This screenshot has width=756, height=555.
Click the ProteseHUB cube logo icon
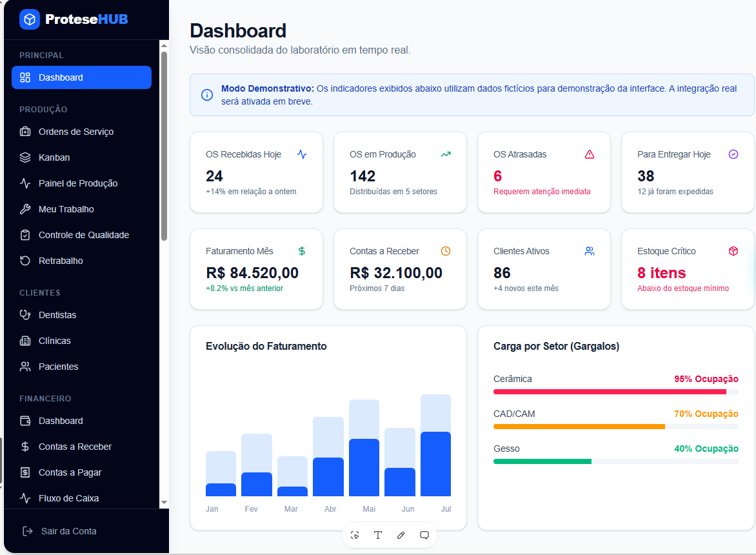click(30, 19)
